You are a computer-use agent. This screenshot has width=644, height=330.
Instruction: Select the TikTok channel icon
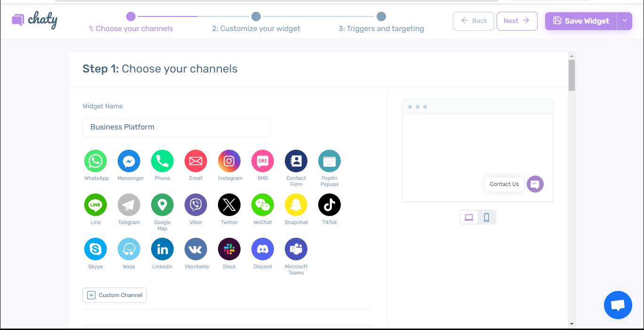[330, 205]
